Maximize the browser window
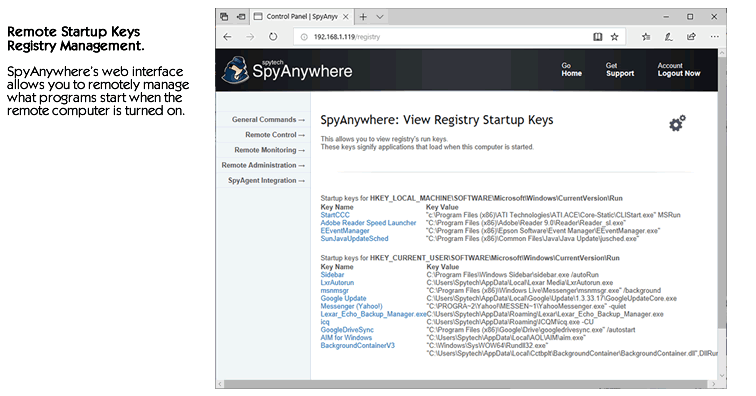 coord(690,17)
